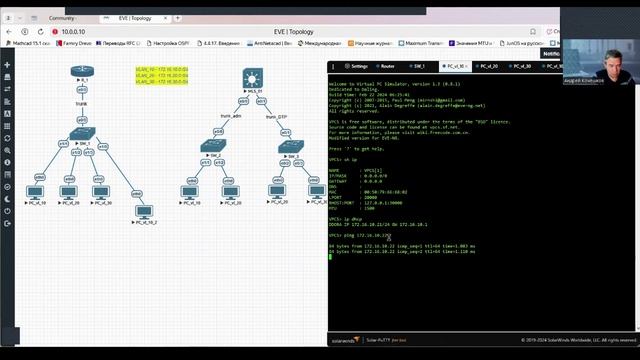Select EVE | Topology browser tab
This screenshot has height=360, width=640.
pyautogui.click(x=135, y=18)
